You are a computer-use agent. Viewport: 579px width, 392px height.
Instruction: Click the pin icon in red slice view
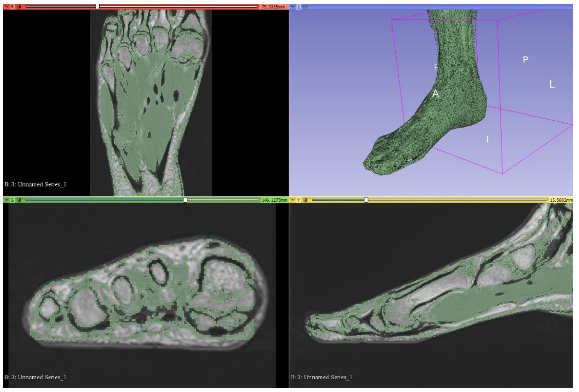[x=6, y=7]
